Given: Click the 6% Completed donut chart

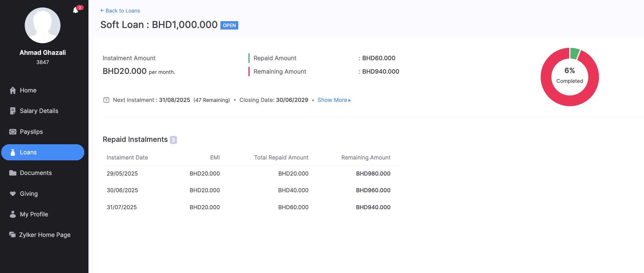Looking at the screenshot, I should (570, 77).
